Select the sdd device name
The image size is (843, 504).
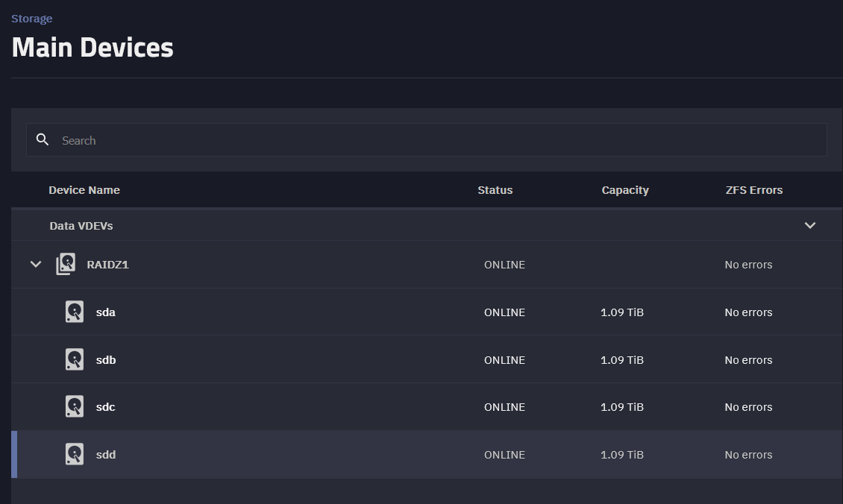[106, 455]
